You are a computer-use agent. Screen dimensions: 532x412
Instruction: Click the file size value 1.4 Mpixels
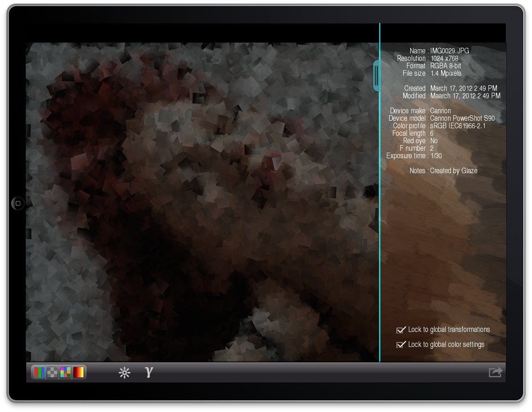(x=446, y=73)
